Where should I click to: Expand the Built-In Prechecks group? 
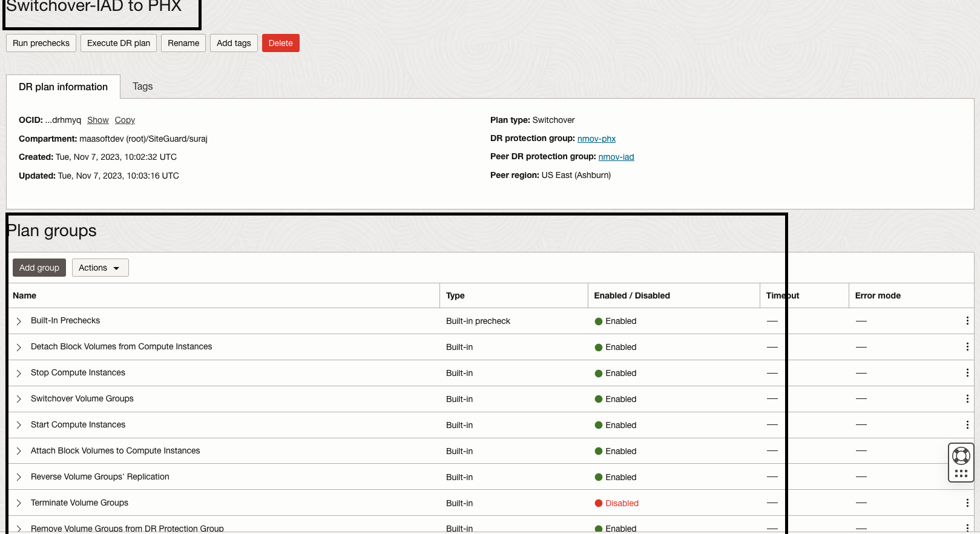(x=19, y=321)
